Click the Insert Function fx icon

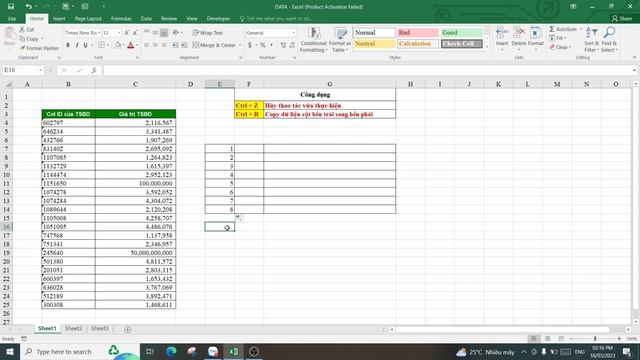pos(94,70)
